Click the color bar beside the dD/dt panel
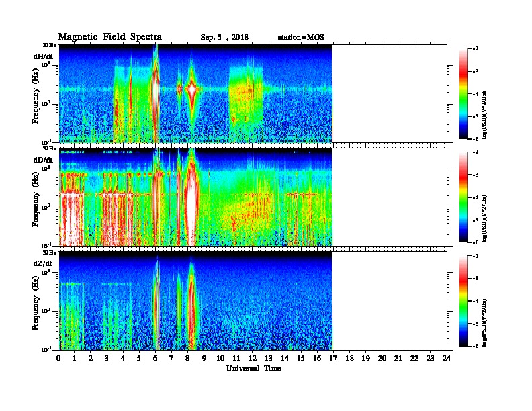The width and height of the screenshot is (532, 411). pos(463,197)
